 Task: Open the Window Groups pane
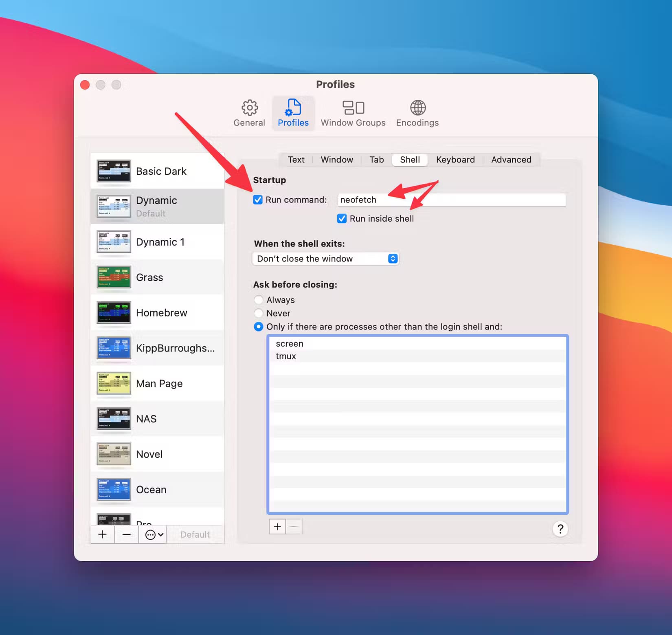coord(353,114)
